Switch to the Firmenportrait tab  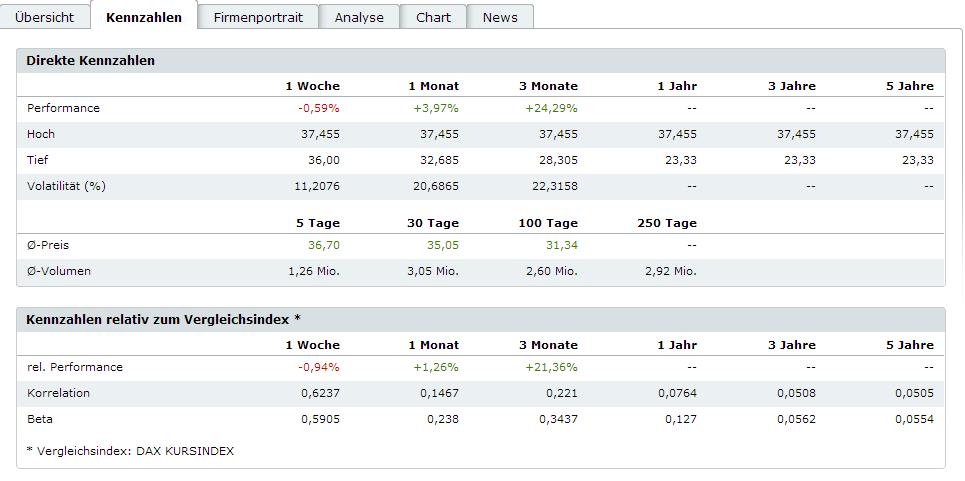(258, 17)
